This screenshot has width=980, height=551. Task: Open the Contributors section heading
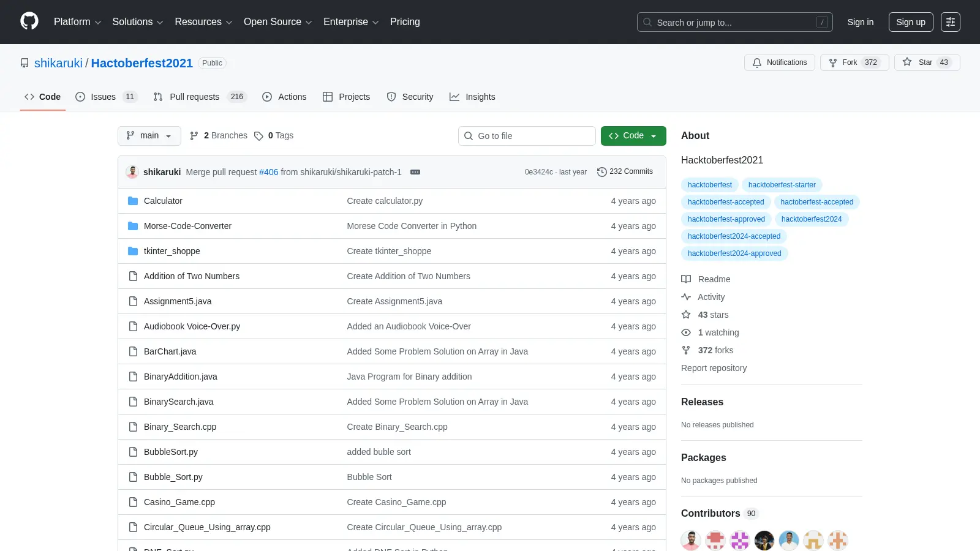pyautogui.click(x=710, y=514)
